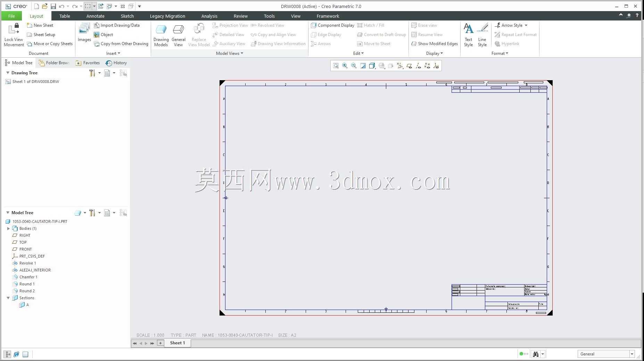Toggle axis display in graphics toolbar
The width and height of the screenshot is (644, 361).
[x=418, y=66]
